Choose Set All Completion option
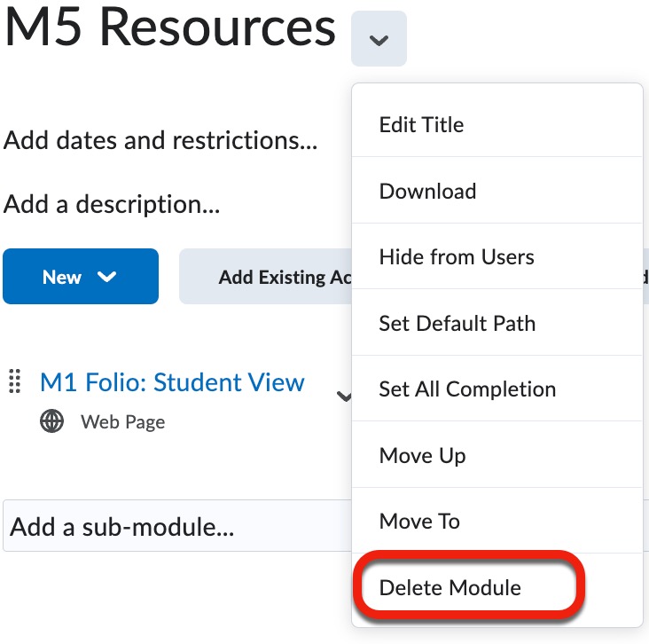The width and height of the screenshot is (649, 644). [x=467, y=389]
